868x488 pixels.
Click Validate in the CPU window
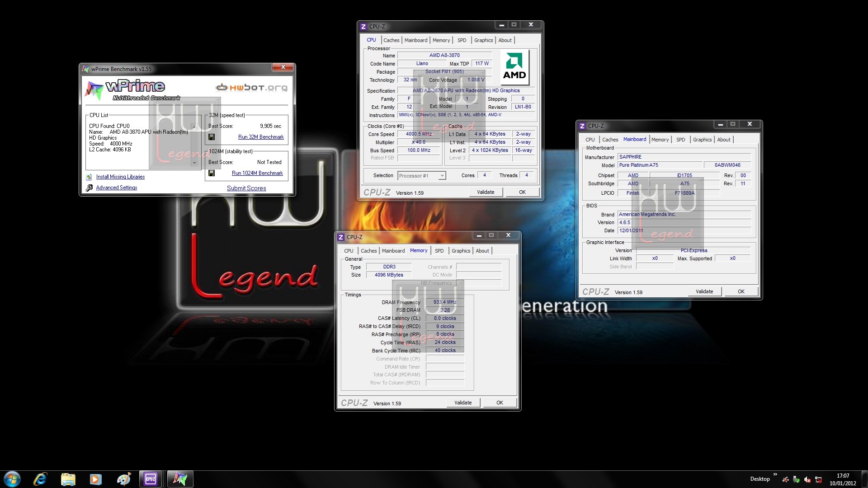tap(486, 192)
